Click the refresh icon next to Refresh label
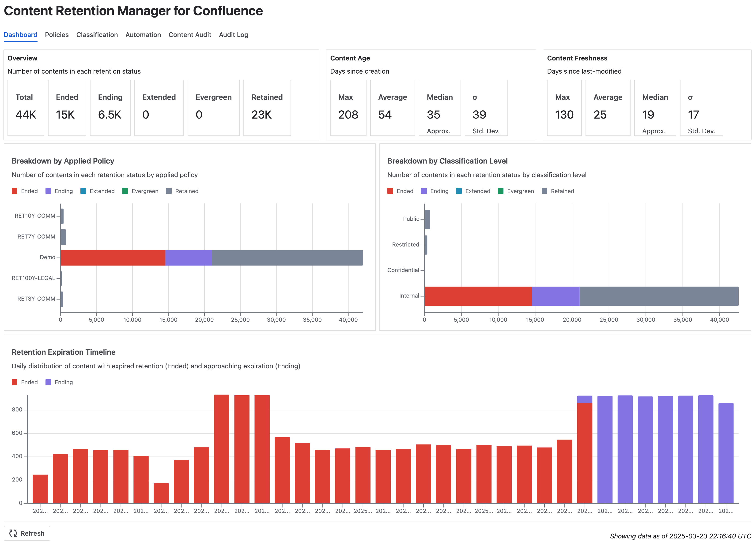 tap(14, 533)
